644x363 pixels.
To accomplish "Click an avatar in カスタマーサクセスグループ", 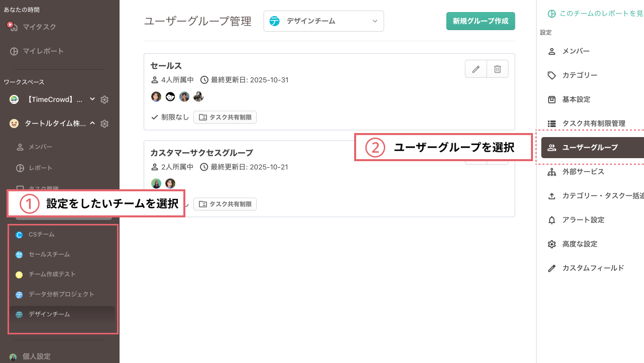I will (x=156, y=183).
